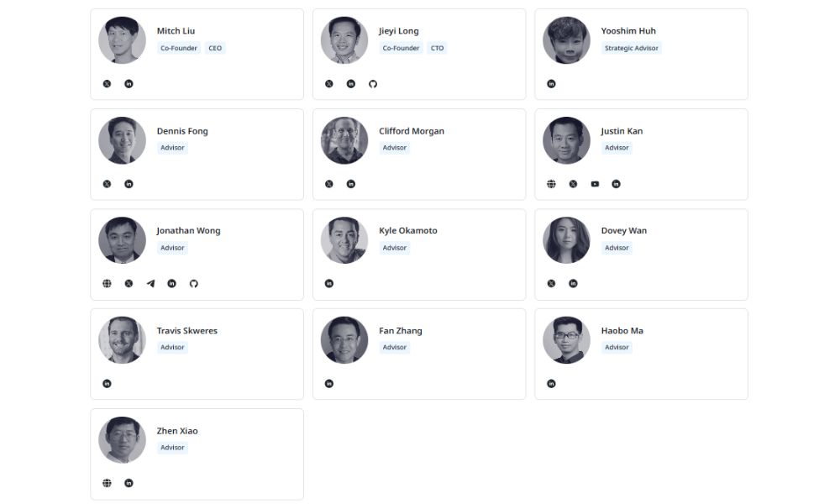Screen dimensions: 840x504
Task: Open Haobo Ma's LinkedIn icon
Action: [551, 384]
